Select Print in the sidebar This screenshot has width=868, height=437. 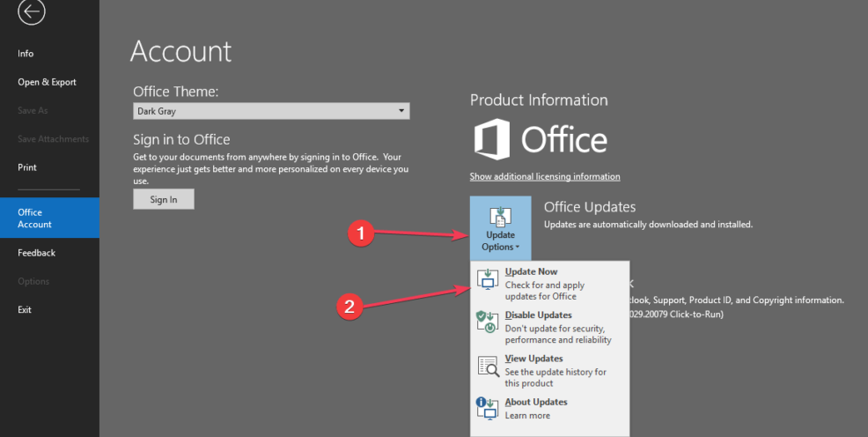coord(27,167)
